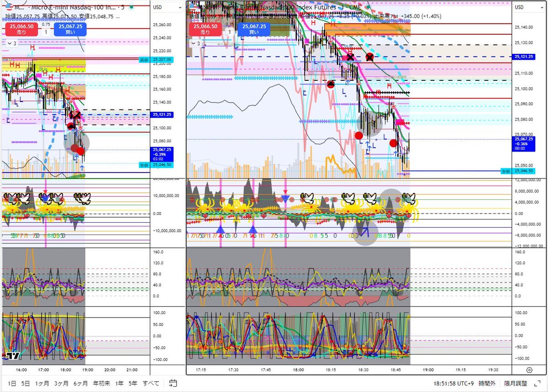The height and width of the screenshot is (392, 548).
Task: Click the red 売り sell button on left chart
Action: tap(21, 30)
